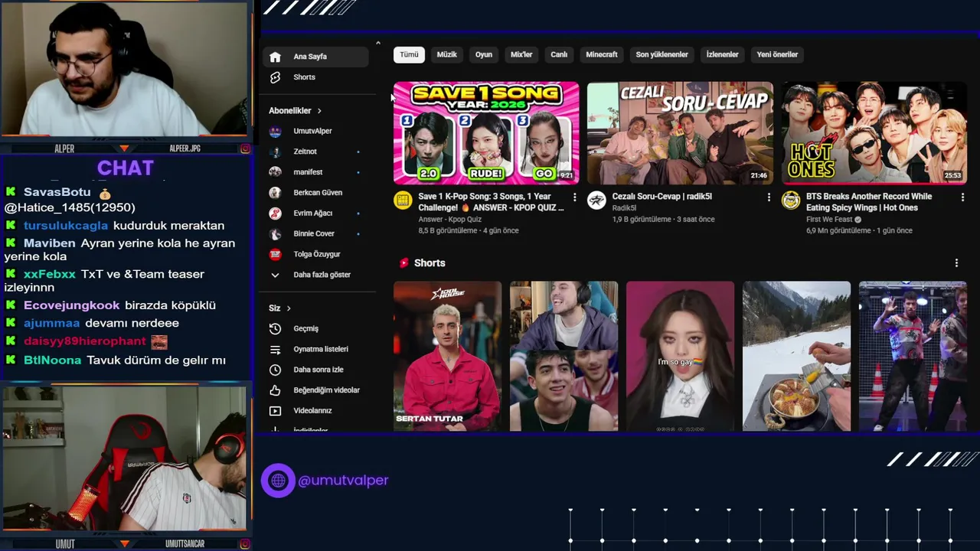The image size is (980, 551).
Task: Select the Mix'ler filter chip
Action: [x=521, y=54]
